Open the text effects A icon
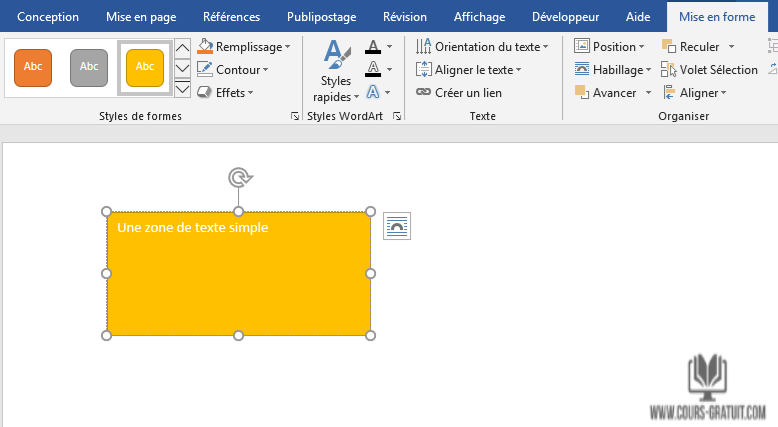778x427 pixels. [x=373, y=92]
